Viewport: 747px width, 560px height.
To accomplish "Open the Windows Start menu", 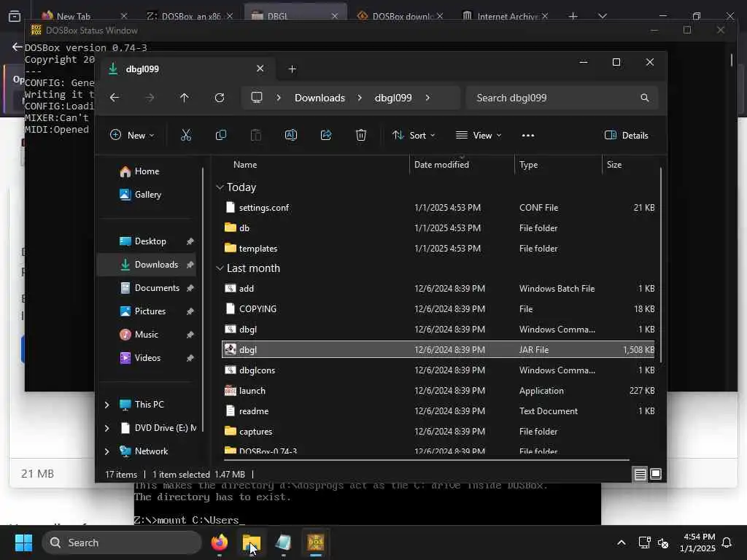I will click(x=23, y=542).
